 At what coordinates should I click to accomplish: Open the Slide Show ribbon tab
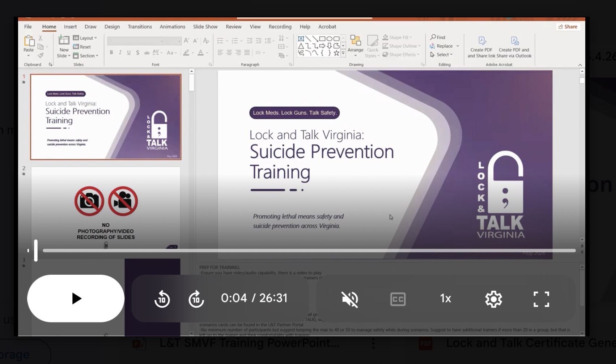click(205, 27)
